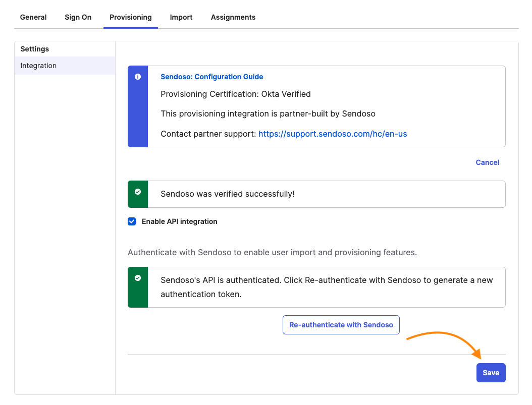
Task: Click 'Sendoso was verified successfully!' message
Action: [x=227, y=194]
